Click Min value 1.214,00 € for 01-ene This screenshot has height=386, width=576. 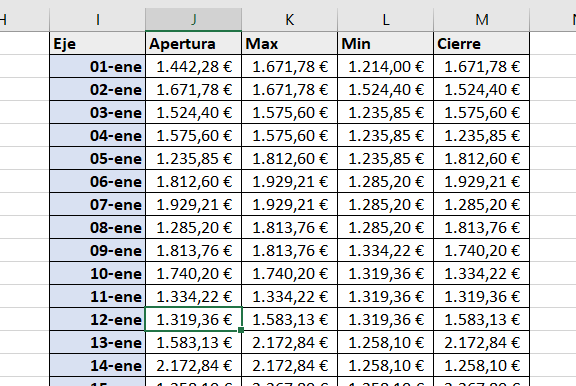coord(385,66)
